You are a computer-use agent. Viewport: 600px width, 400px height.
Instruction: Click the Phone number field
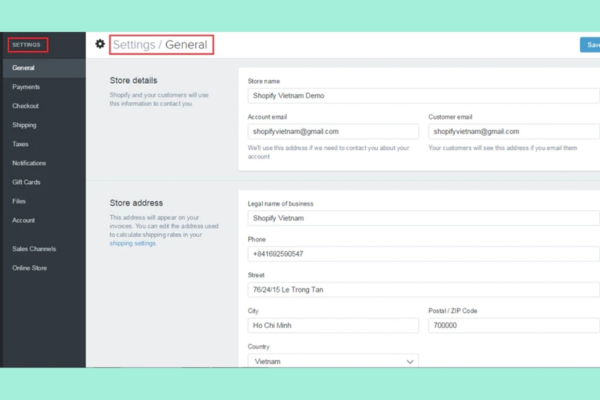point(423,254)
